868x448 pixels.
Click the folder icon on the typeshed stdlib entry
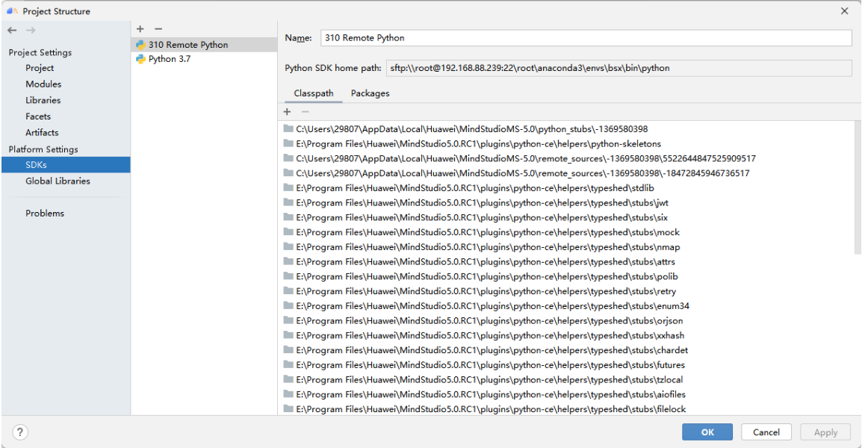pos(287,187)
